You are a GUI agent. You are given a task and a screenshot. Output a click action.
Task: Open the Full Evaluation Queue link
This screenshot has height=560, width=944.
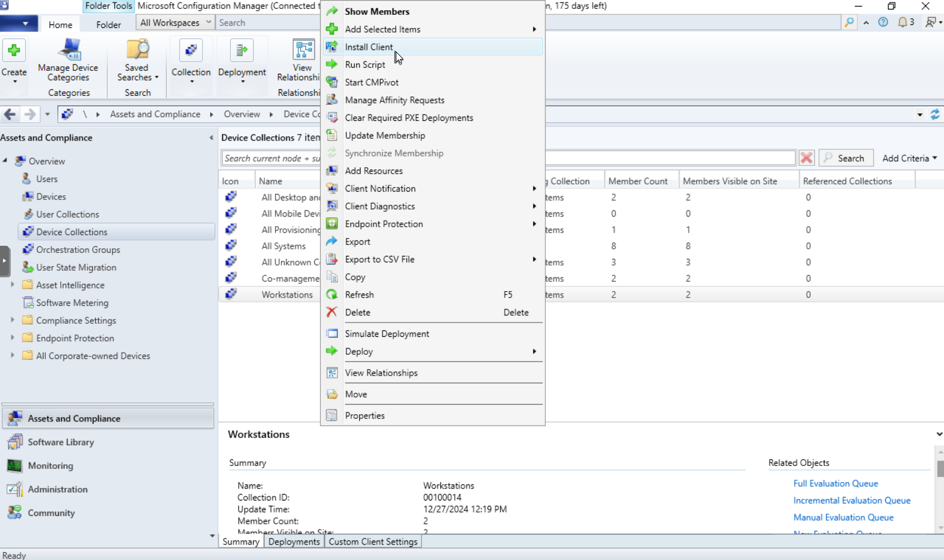click(835, 484)
